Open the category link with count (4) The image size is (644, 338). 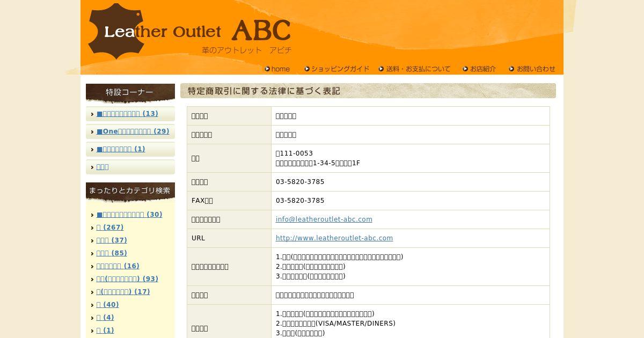point(105,318)
